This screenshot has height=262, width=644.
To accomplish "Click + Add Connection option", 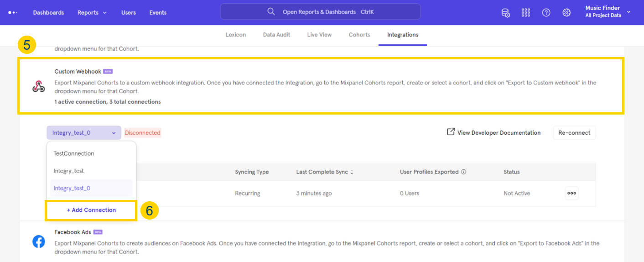I will click(91, 210).
